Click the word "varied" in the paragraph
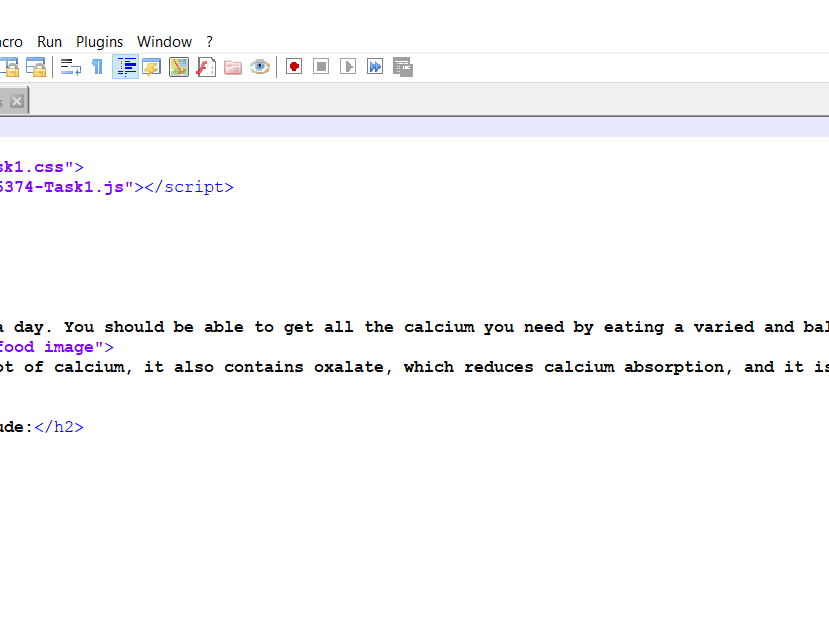 [x=724, y=327]
